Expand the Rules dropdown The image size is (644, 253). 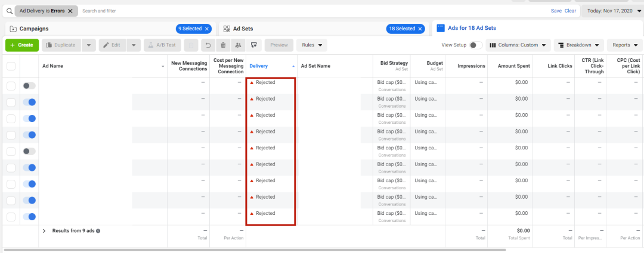312,45
